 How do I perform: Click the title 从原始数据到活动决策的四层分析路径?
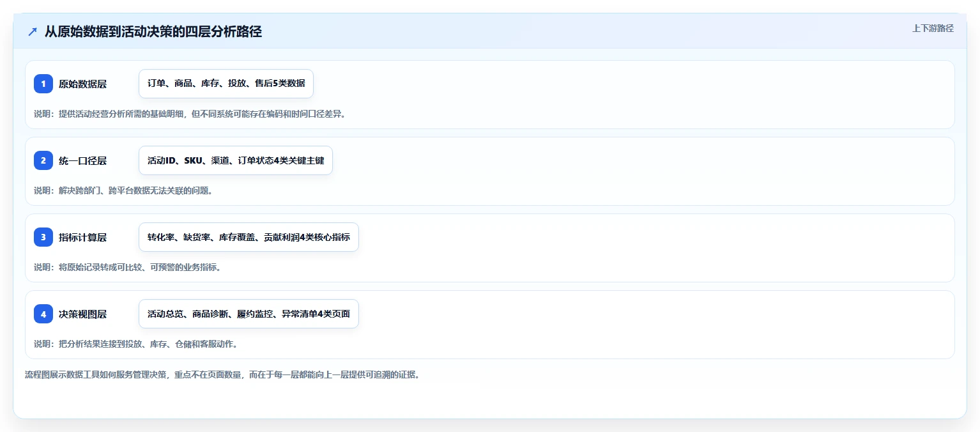tap(153, 31)
